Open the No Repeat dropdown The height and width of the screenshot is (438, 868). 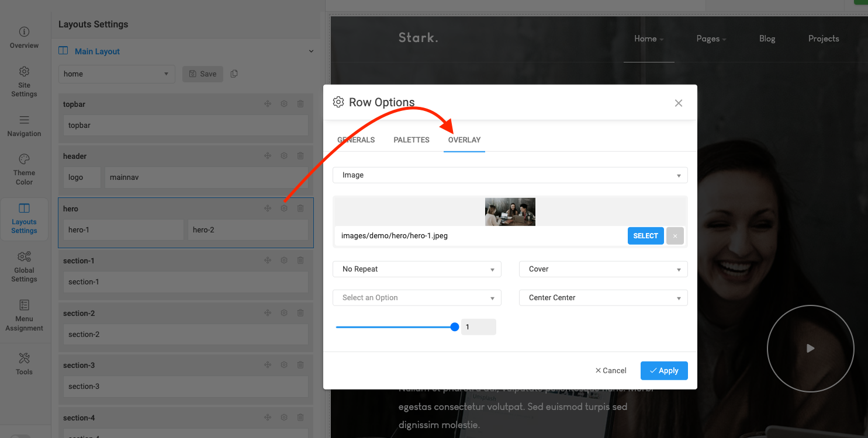[417, 269]
